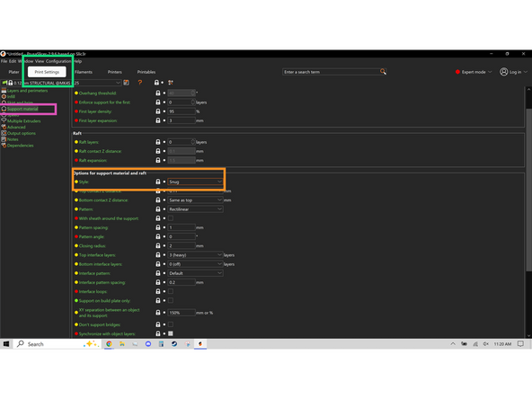Toggle the lock icon beside Style
Image resolution: width=532 pixels, height=399 pixels.
[158, 182]
